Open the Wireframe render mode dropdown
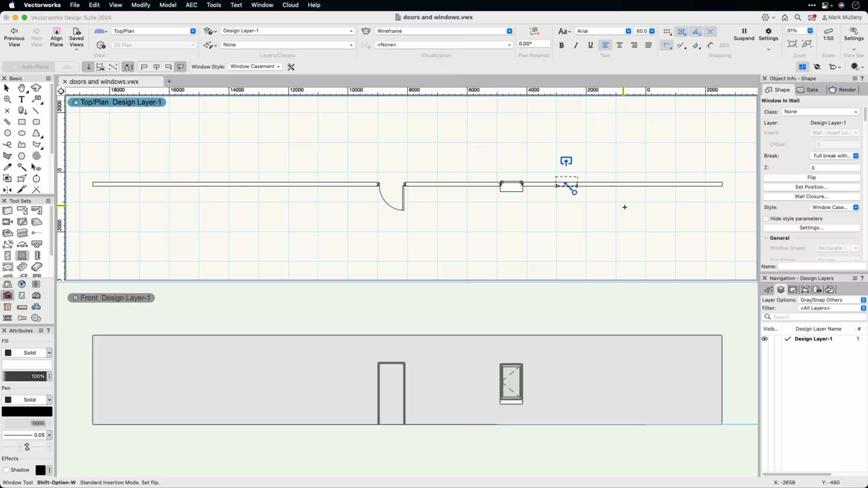 (x=444, y=31)
